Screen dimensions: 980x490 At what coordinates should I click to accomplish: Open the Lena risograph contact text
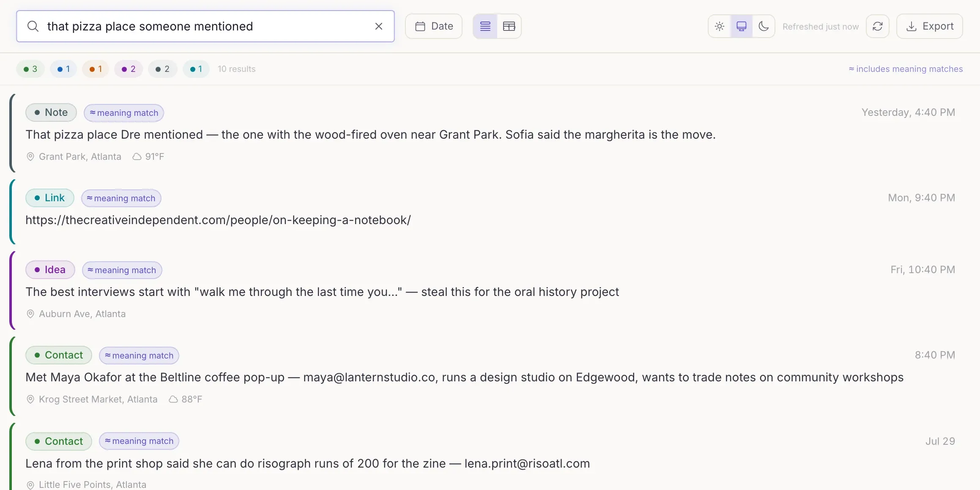click(x=308, y=464)
